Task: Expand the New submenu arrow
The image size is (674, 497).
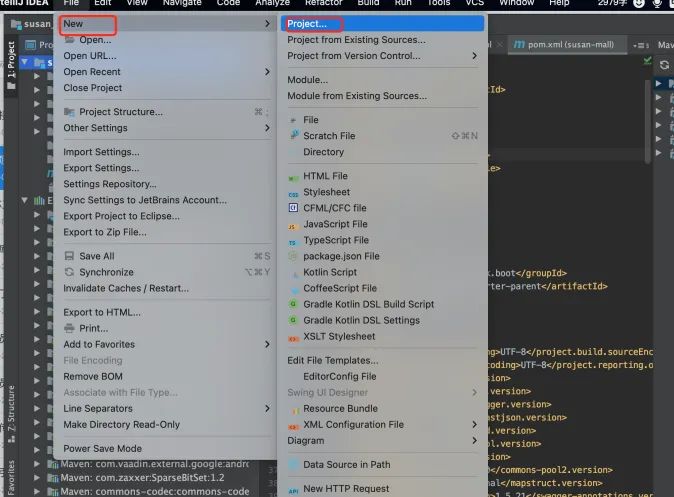Action: (x=267, y=24)
